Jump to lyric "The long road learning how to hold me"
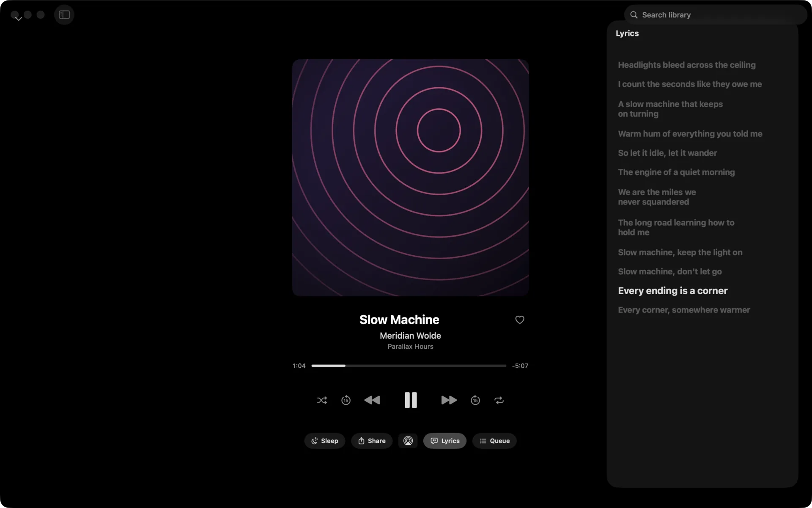Screen dimensions: 812x508 pos(676,227)
